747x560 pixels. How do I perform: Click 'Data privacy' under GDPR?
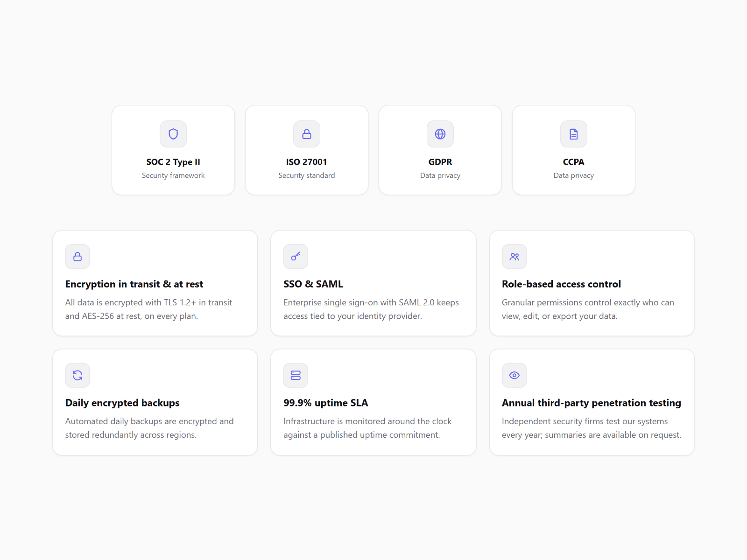point(440,175)
